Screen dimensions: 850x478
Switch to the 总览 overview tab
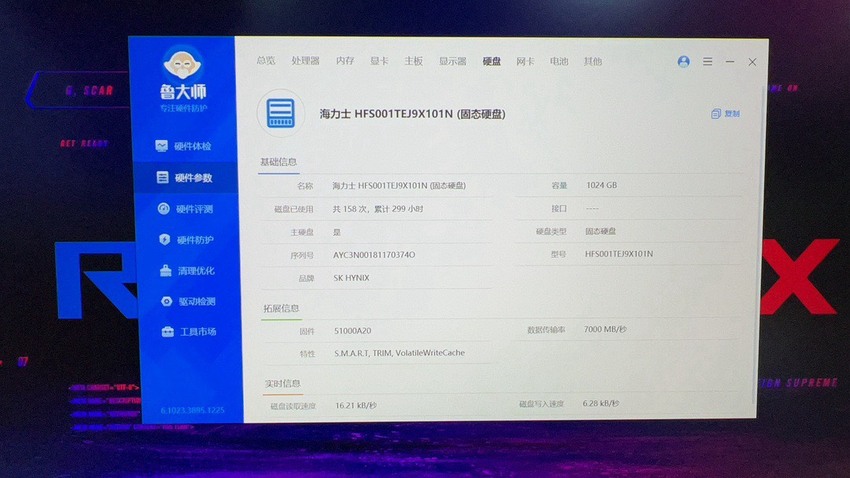pos(266,60)
